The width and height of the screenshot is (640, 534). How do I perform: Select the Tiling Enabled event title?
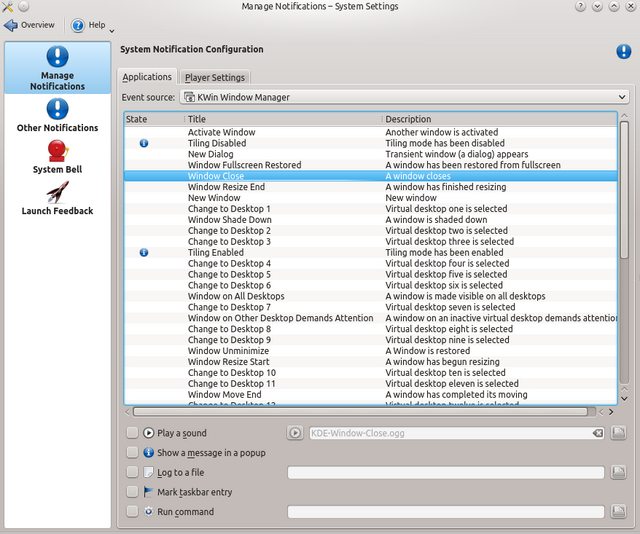[216, 252]
